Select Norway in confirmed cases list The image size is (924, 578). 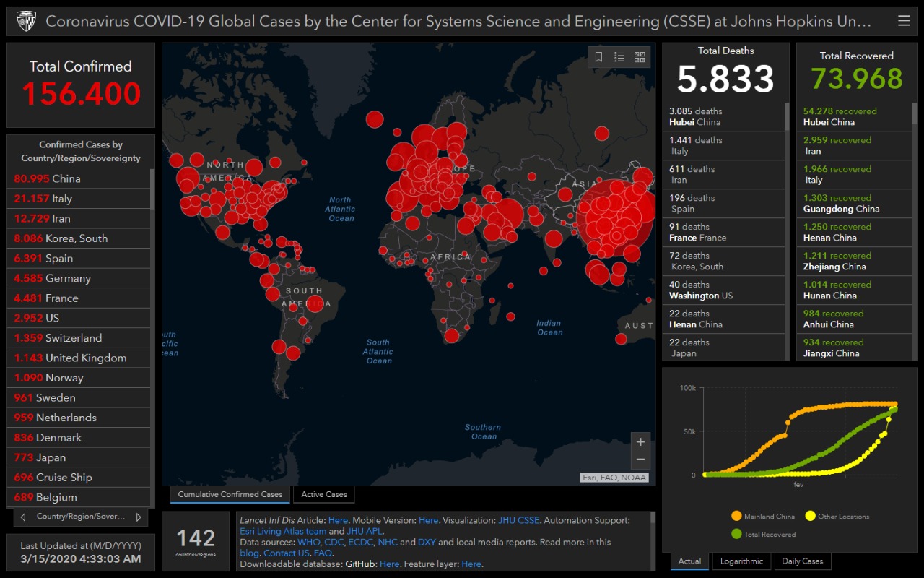click(80, 377)
